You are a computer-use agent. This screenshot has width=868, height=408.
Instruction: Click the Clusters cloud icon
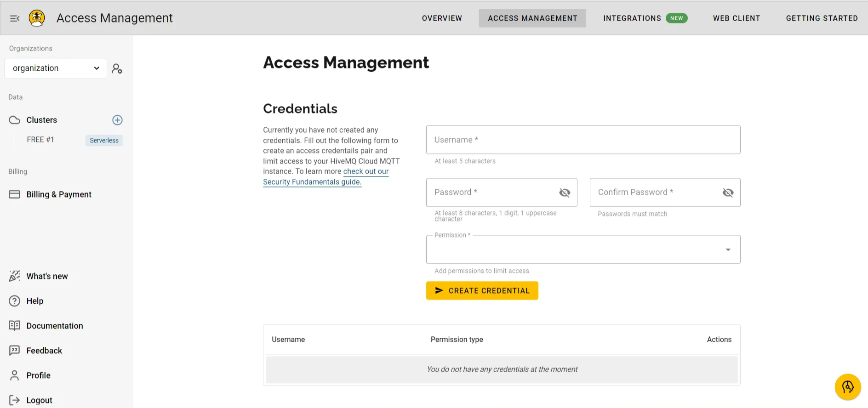(x=15, y=120)
